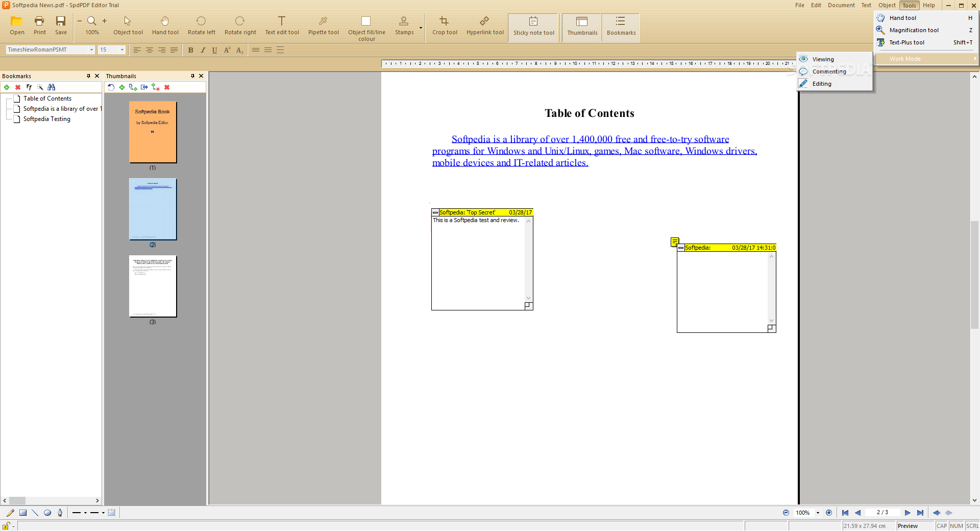The height and width of the screenshot is (531, 980).
Task: Activate the Crop tool
Action: pyautogui.click(x=445, y=26)
